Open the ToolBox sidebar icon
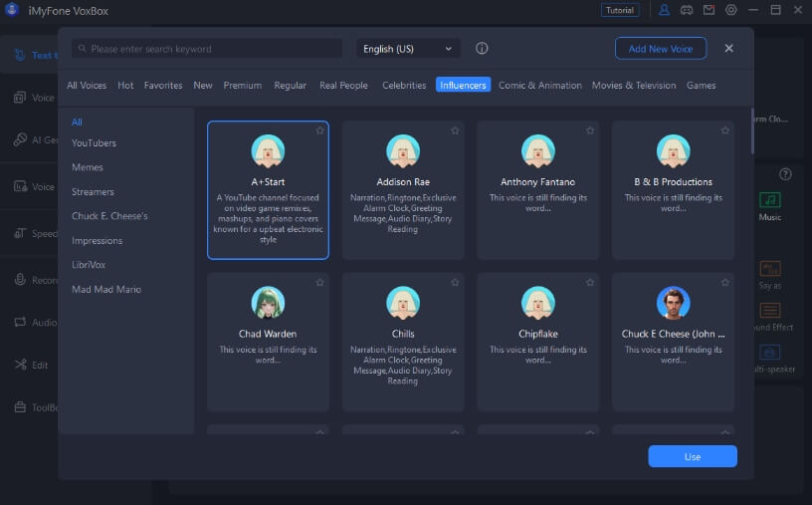Viewport: 812px width, 505px height. click(20, 407)
